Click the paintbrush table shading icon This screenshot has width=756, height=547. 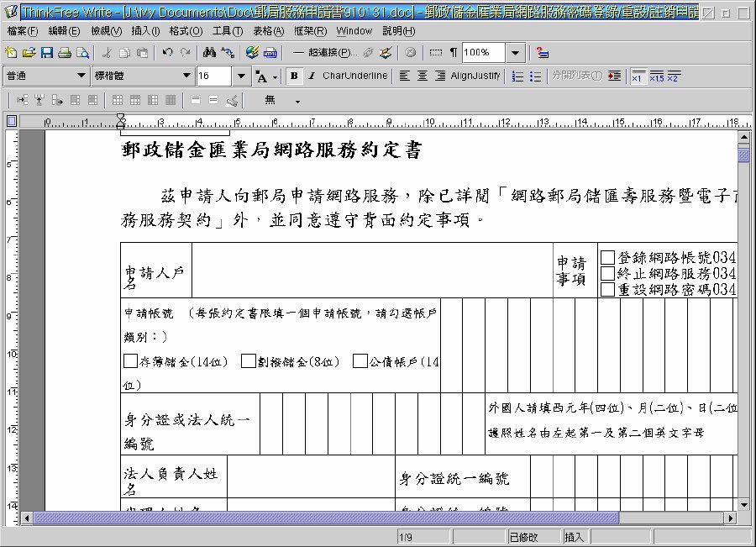coord(232,100)
